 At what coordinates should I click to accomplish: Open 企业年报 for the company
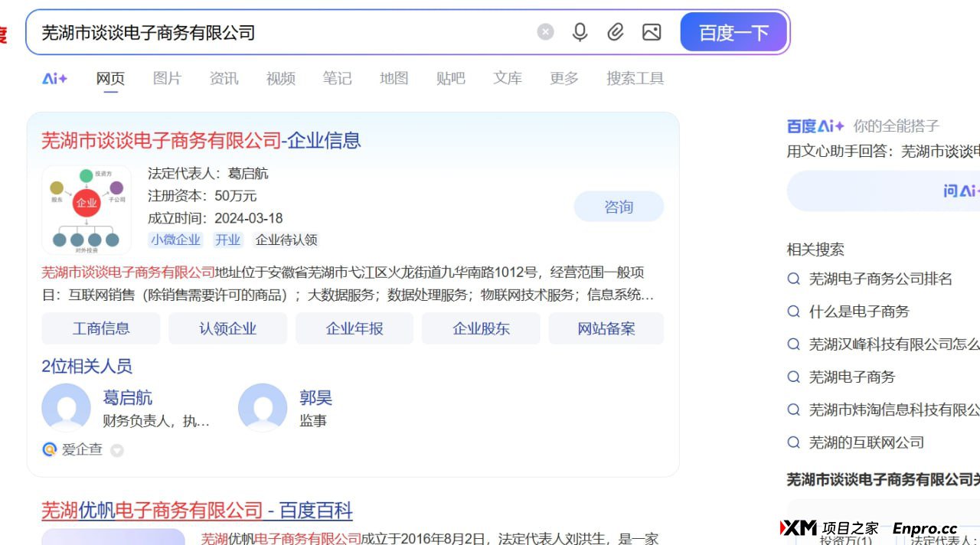(x=354, y=328)
